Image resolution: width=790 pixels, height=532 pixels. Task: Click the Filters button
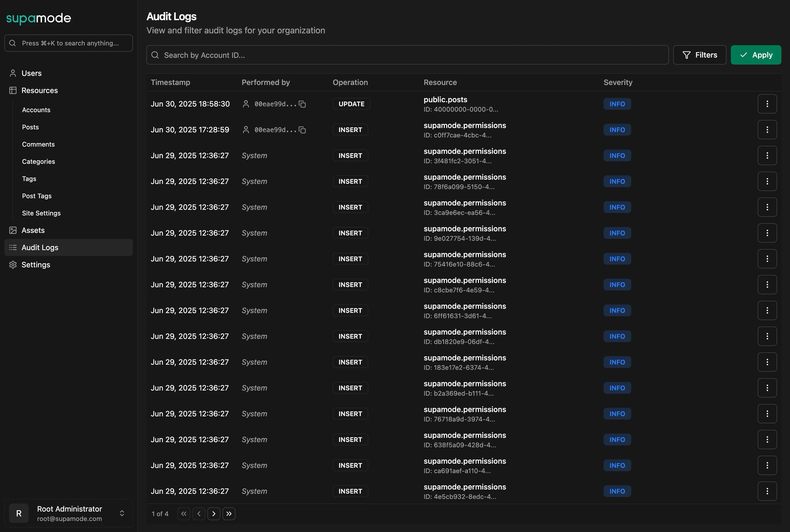click(x=700, y=55)
